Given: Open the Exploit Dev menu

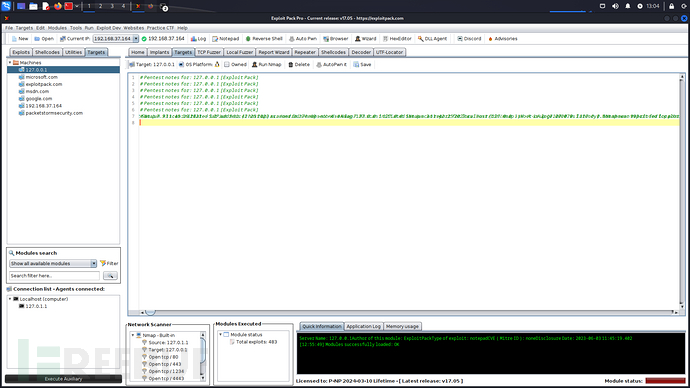Looking at the screenshot, I should (108, 28).
